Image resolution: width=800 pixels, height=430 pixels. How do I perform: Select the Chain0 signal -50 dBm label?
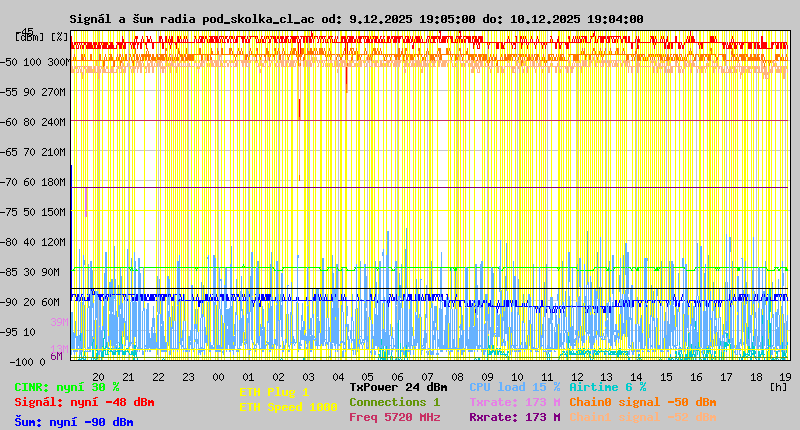click(x=642, y=402)
